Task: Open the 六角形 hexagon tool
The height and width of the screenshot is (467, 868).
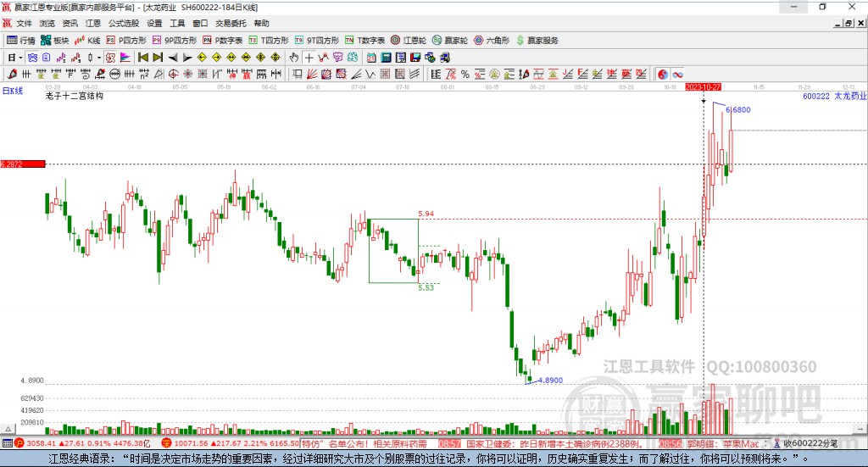Action: 492,41
